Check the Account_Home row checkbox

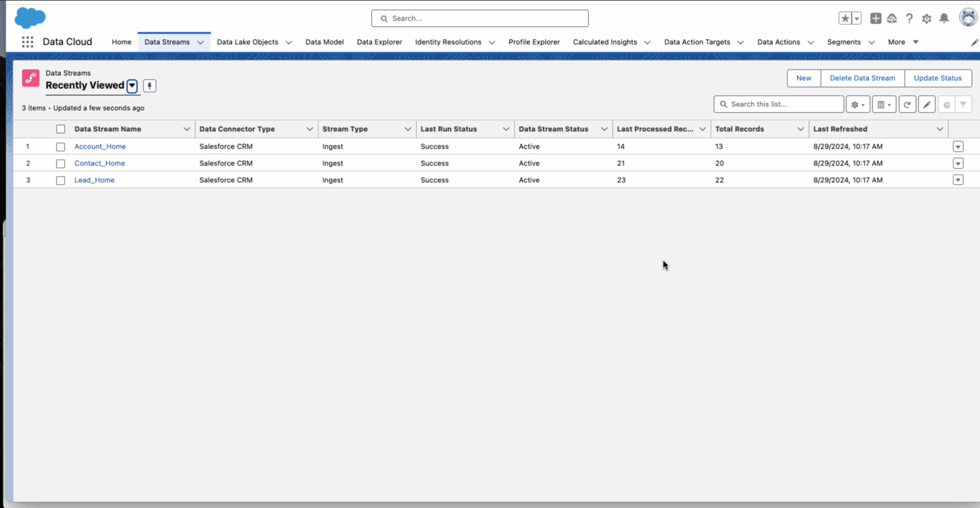[60, 147]
